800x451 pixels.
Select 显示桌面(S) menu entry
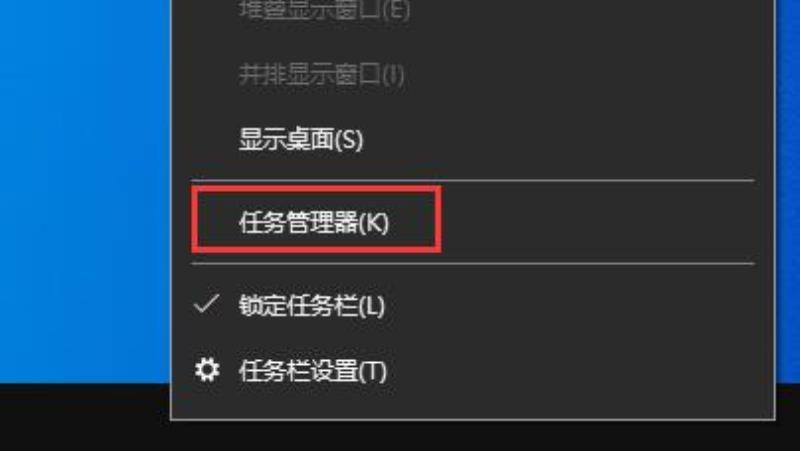[301, 139]
